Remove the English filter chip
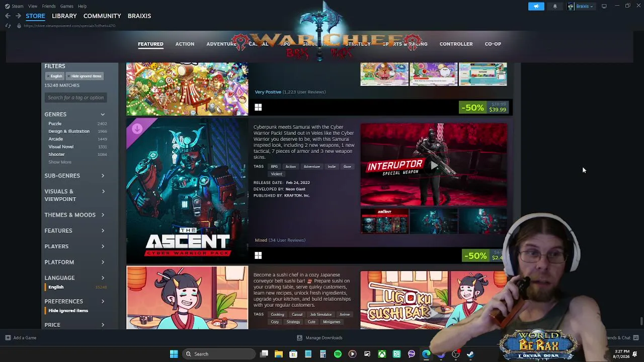This screenshot has width=644, height=362. pos(55,76)
